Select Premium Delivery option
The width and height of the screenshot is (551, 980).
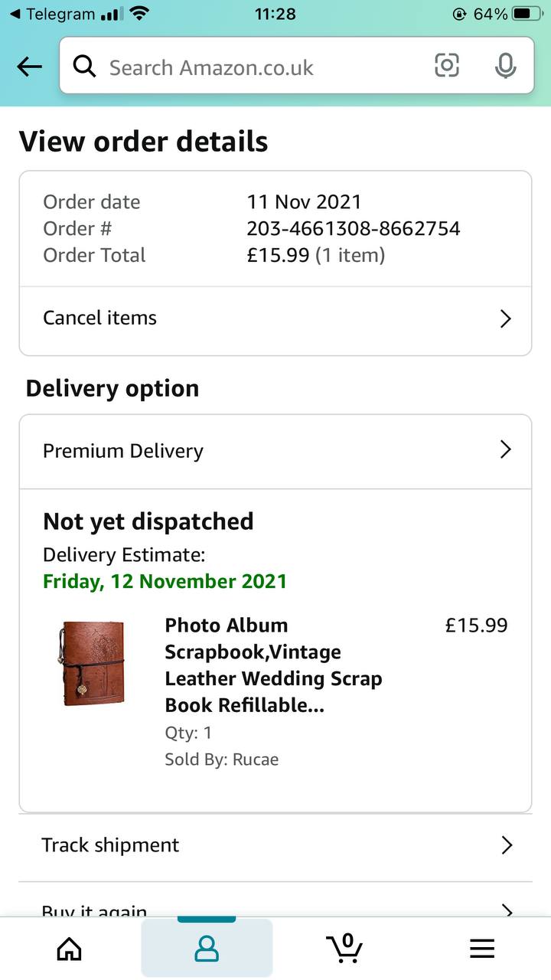pyautogui.click(x=123, y=451)
